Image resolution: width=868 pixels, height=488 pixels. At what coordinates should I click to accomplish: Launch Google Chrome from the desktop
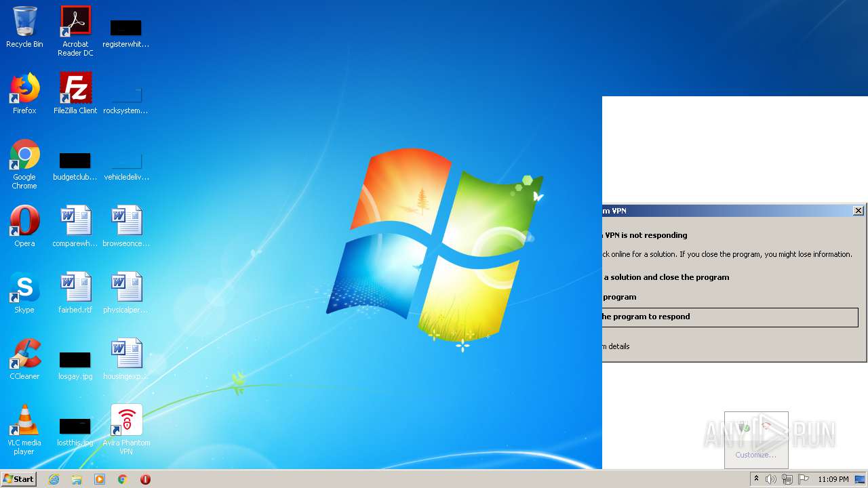pos(24,164)
